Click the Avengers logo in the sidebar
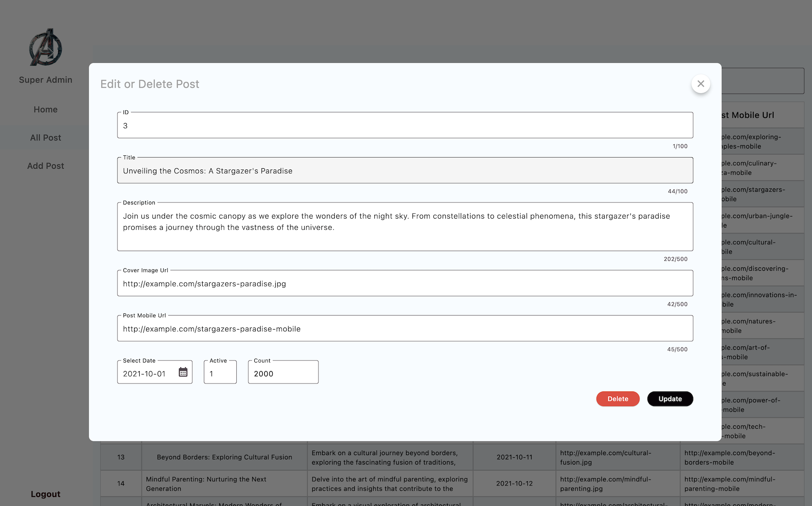This screenshot has width=812, height=506. click(46, 47)
